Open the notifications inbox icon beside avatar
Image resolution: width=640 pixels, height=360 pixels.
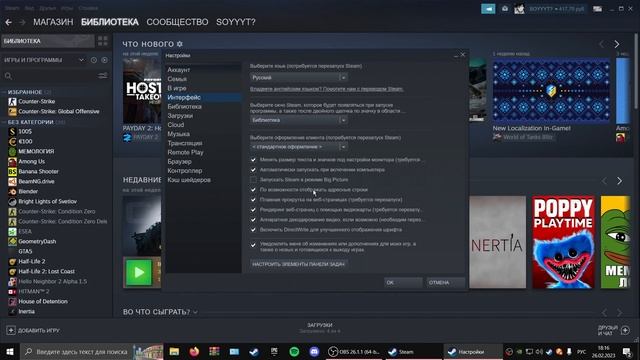coord(504,9)
